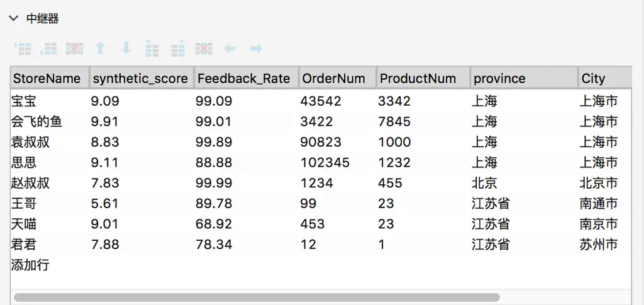
Task: Select the StoreName column header
Action: [x=48, y=78]
